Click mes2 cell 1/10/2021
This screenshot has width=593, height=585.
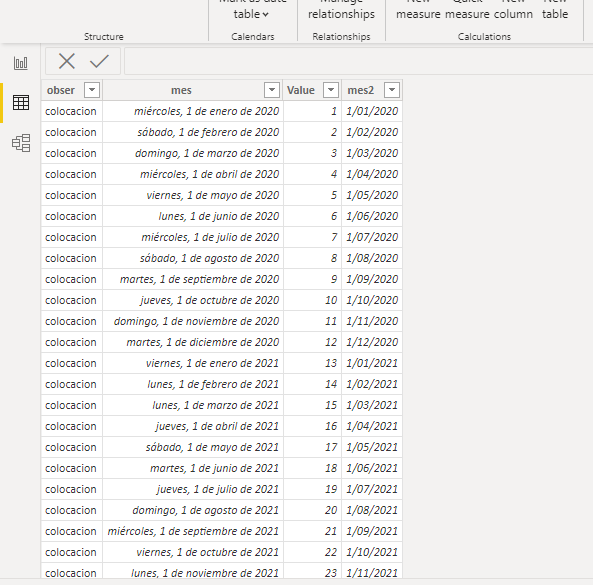(372, 552)
